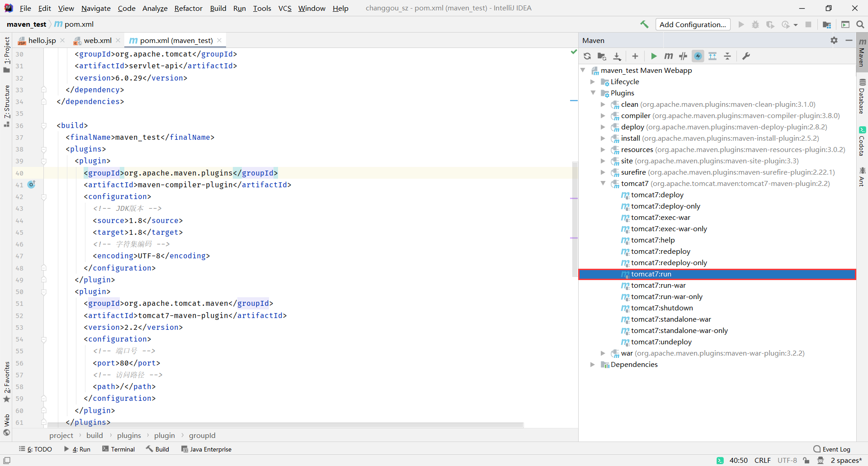Click the gutter icon on line 41
The height and width of the screenshot is (466, 868).
pyautogui.click(x=31, y=184)
